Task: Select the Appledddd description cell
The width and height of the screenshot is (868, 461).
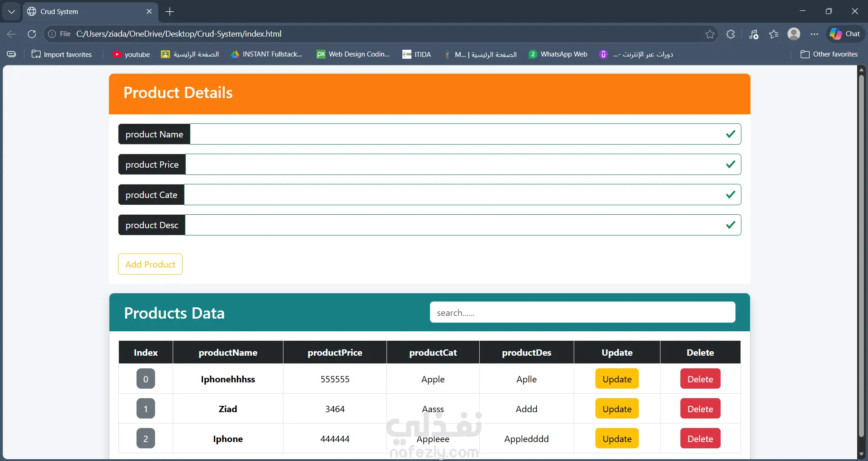Action: [527, 439]
